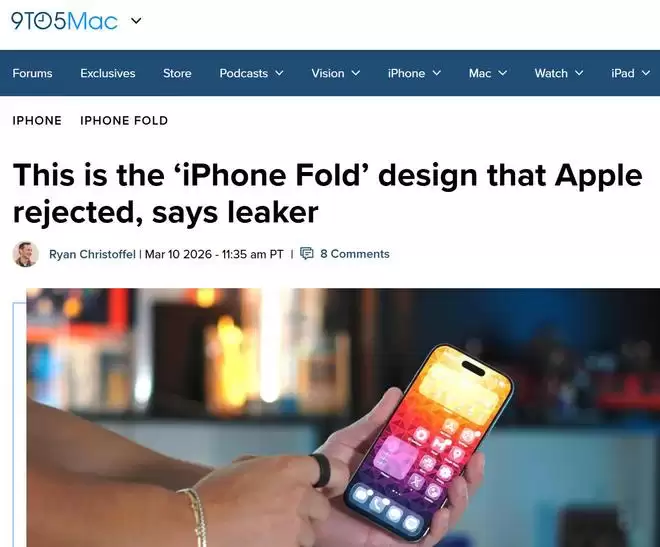Screen dimensions: 660x547
Task: Open the iPad navigation menu
Action: point(623,73)
